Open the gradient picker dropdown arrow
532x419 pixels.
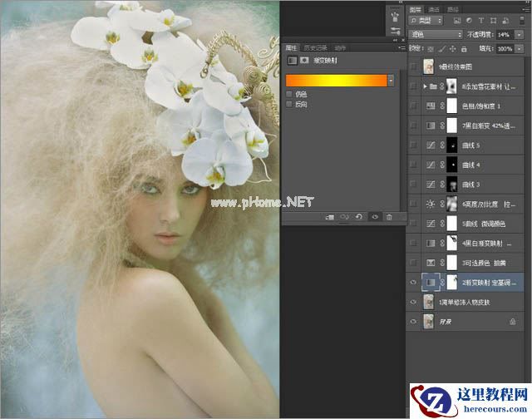391,81
